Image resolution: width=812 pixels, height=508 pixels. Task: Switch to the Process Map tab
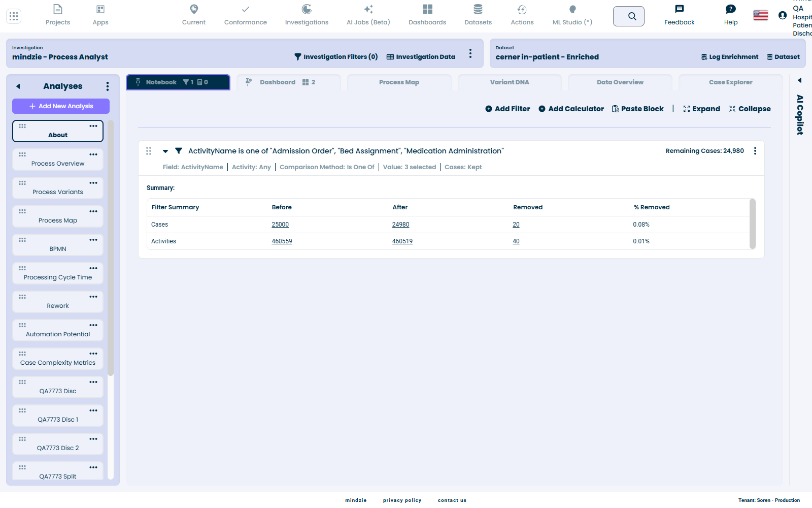(x=399, y=82)
